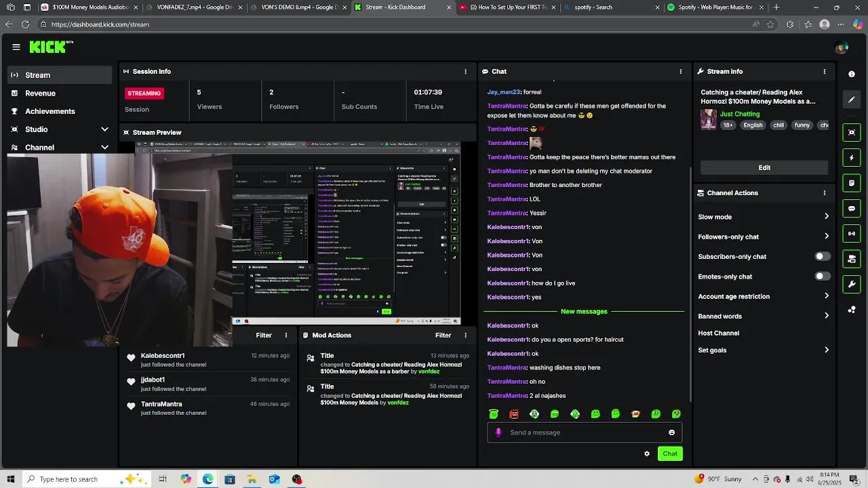This screenshot has width=868, height=488.
Task: Click TantraMantra in followers activity list
Action: [161, 404]
